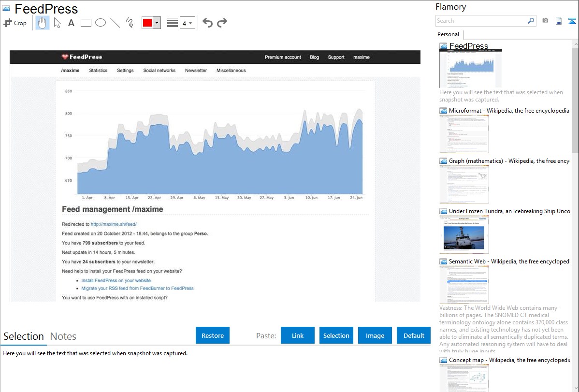This screenshot has width=579, height=392.
Task: Click the main FeedPress snapshot preview image
Action: tap(215, 176)
